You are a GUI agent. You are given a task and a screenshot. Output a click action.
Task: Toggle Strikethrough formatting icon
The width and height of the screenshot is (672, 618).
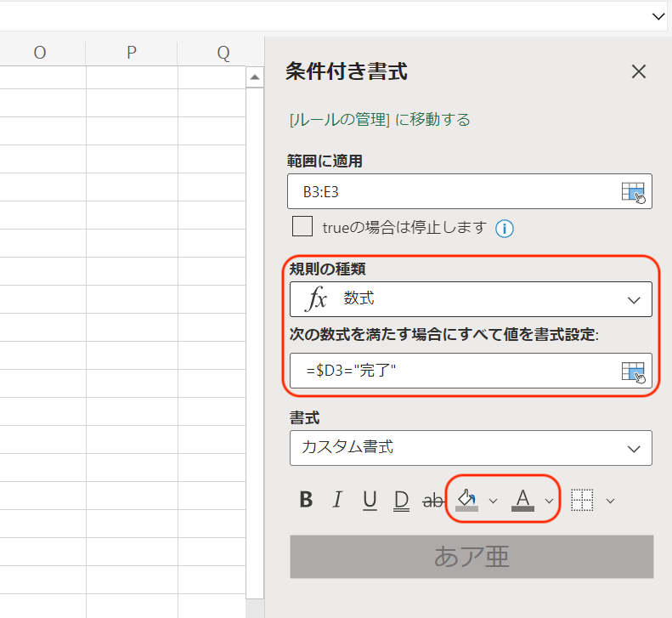click(x=433, y=500)
